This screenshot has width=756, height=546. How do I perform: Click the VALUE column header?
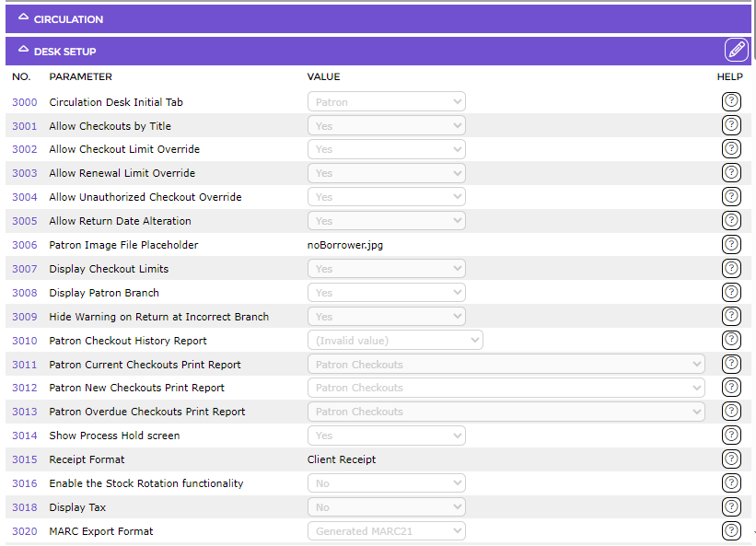323,76
